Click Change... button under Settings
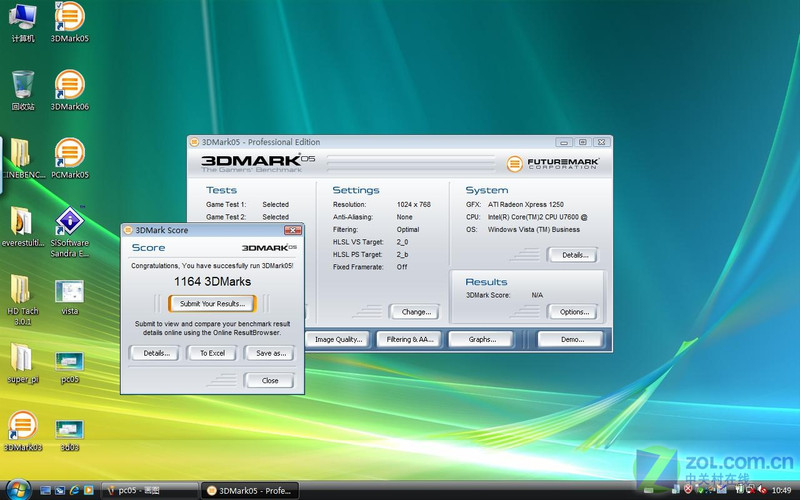 tap(414, 312)
